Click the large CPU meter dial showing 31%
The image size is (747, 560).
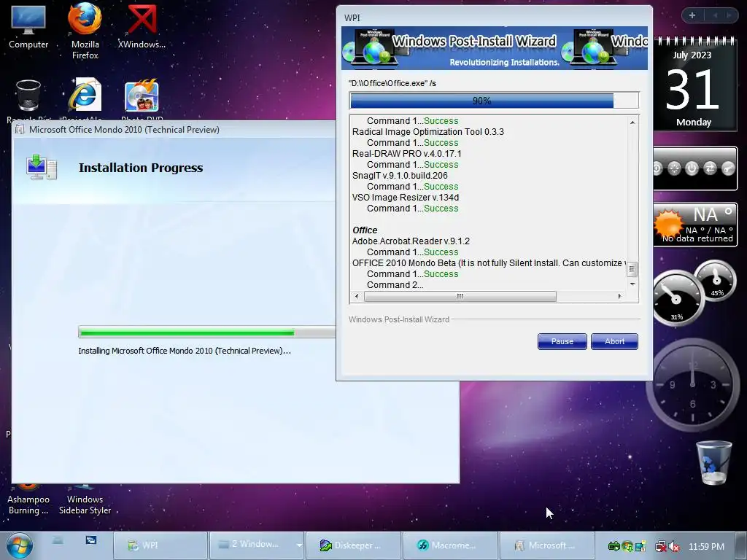coord(676,298)
